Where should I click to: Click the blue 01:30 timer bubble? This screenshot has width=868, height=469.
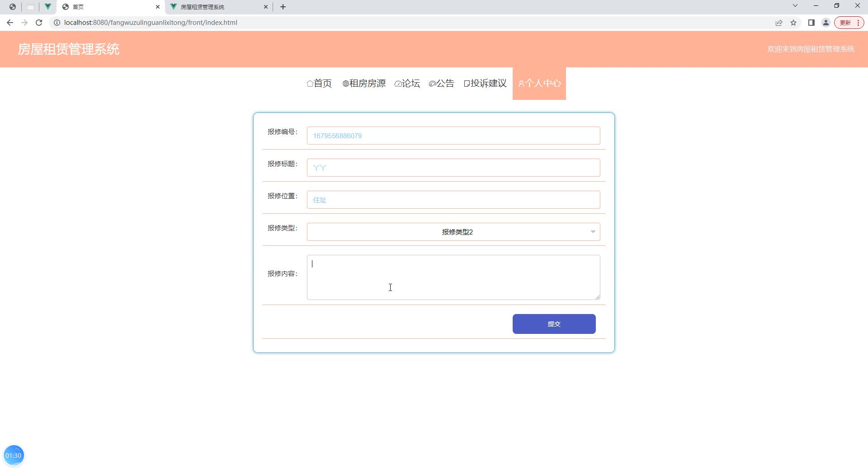[x=14, y=455]
